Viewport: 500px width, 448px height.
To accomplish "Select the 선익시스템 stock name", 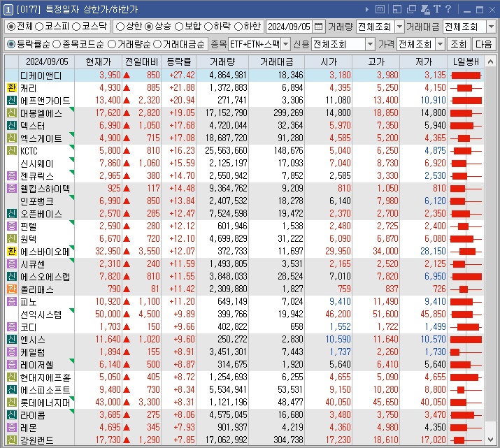I will point(41,315).
